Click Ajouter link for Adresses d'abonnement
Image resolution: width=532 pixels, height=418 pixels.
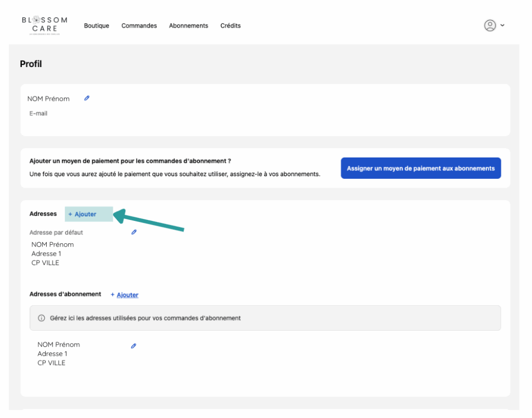[x=125, y=295]
